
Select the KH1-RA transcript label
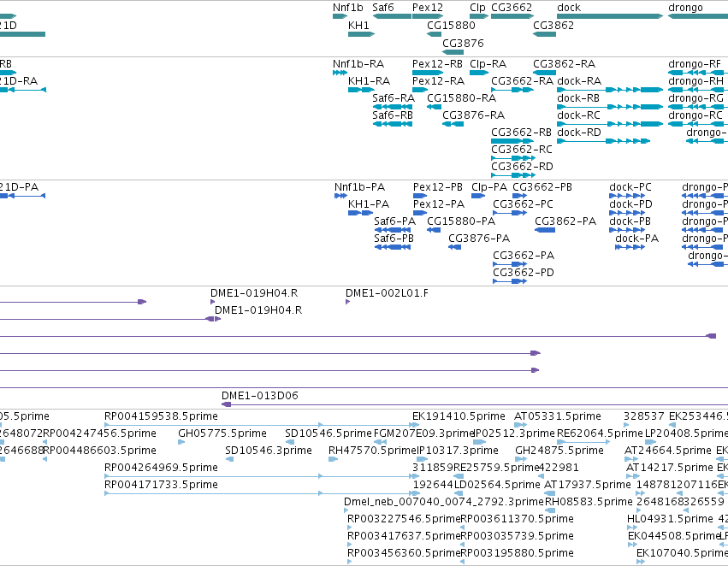point(369,81)
